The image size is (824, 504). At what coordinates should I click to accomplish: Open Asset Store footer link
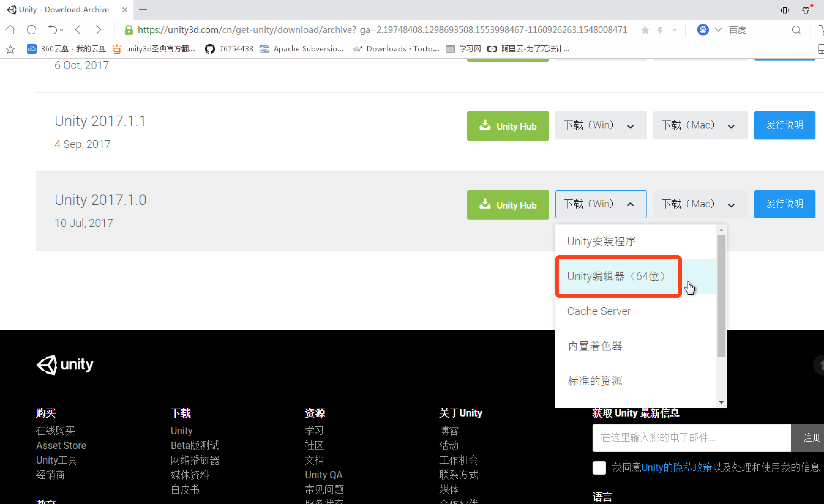61,446
